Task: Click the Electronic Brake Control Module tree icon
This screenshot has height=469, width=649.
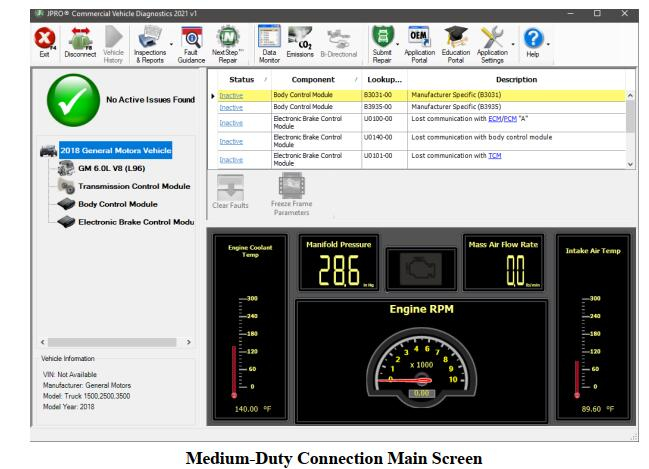Action: click(66, 222)
